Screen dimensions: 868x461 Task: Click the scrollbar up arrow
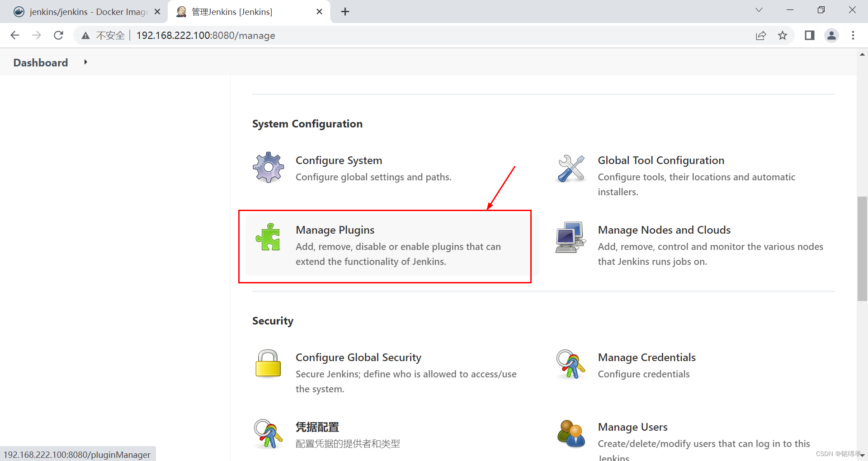click(862, 54)
